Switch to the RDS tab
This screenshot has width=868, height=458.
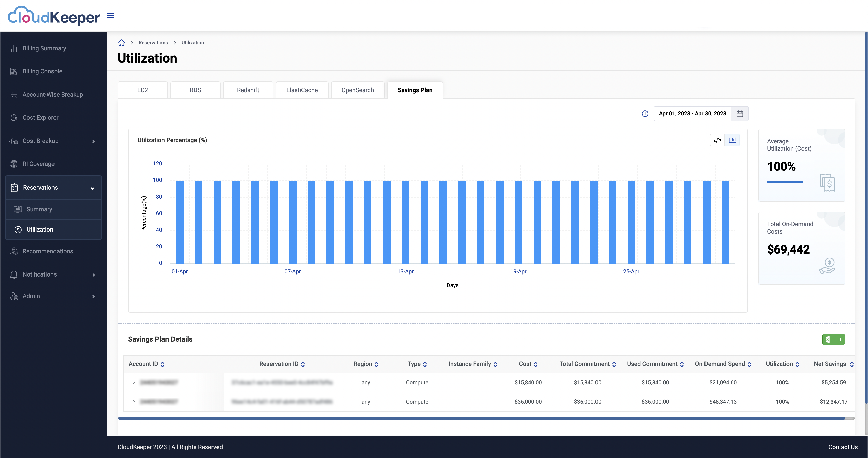(x=195, y=90)
